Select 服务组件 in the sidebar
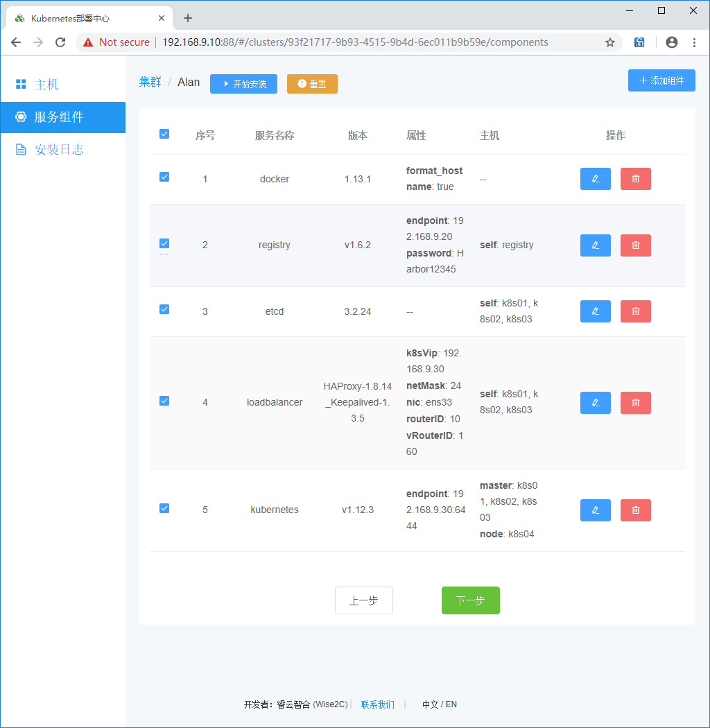Viewport: 710px width, 728px height. (x=63, y=117)
